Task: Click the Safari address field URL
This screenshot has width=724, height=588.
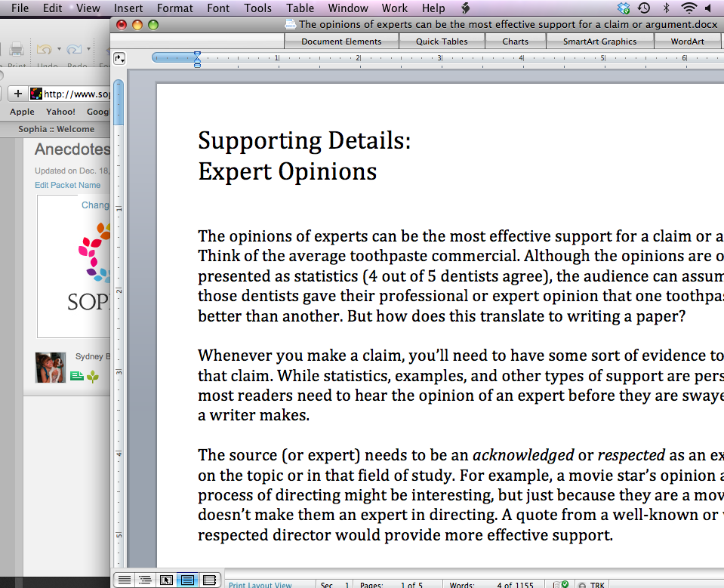Action: point(77,94)
